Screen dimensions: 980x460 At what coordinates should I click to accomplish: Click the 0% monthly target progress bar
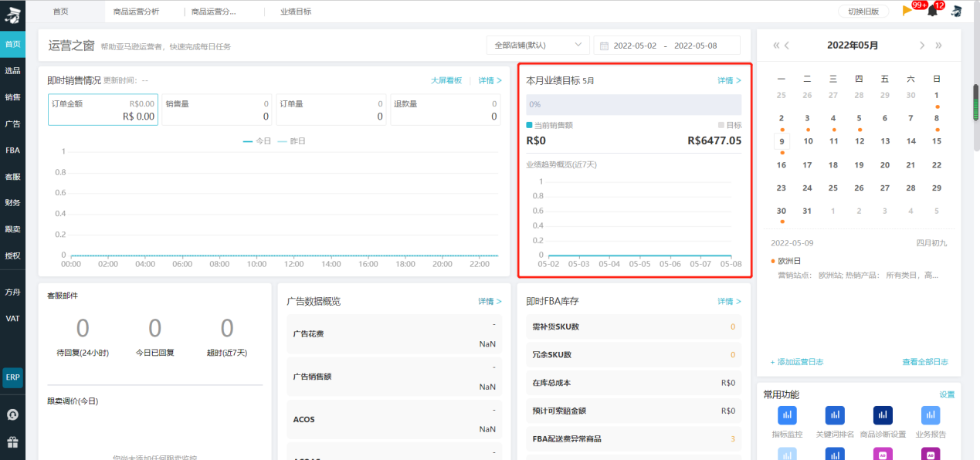633,104
